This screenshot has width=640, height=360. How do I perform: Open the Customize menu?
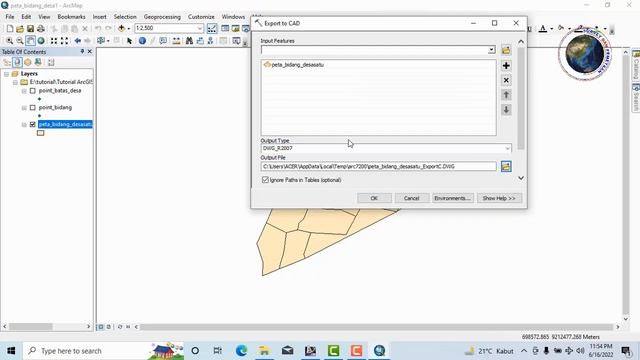[x=201, y=17]
